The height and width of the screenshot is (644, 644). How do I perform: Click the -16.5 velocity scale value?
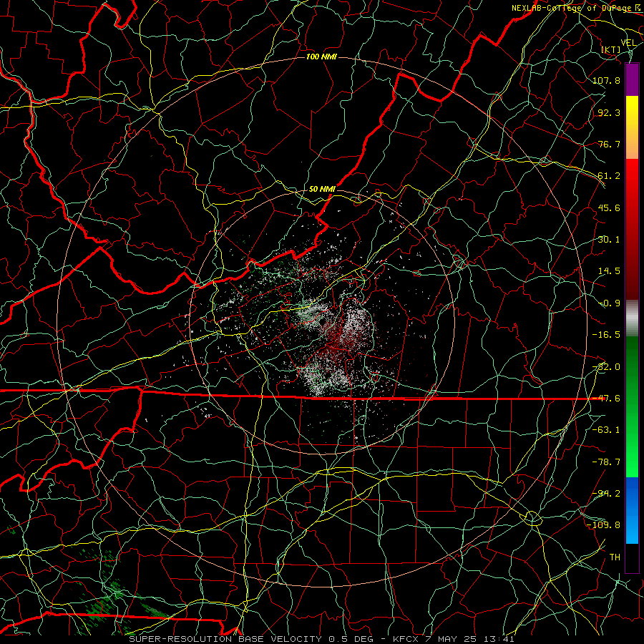pos(606,335)
